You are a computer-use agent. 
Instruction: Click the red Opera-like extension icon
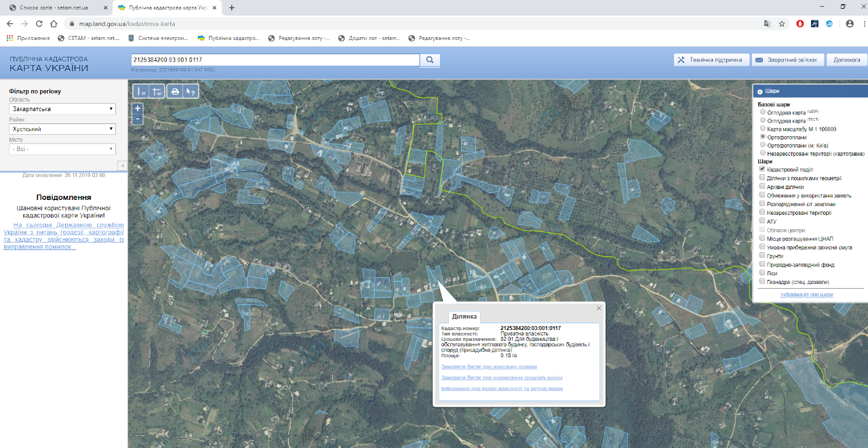coord(800,23)
